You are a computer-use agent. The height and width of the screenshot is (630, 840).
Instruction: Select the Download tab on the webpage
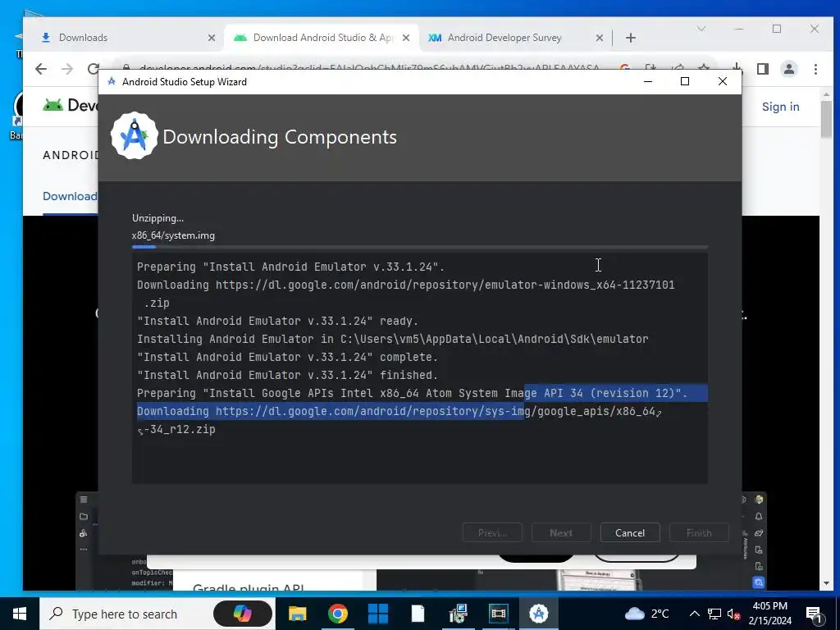[x=70, y=196]
